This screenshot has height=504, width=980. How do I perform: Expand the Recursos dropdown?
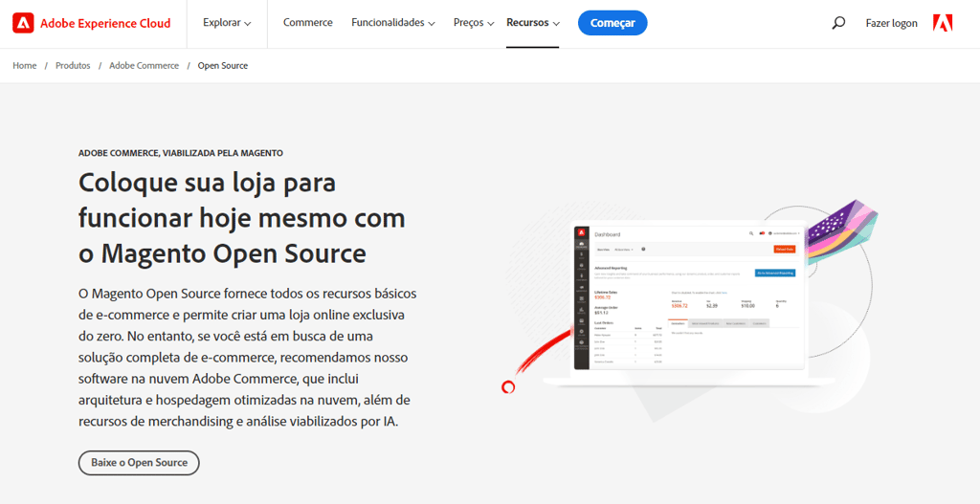[532, 23]
